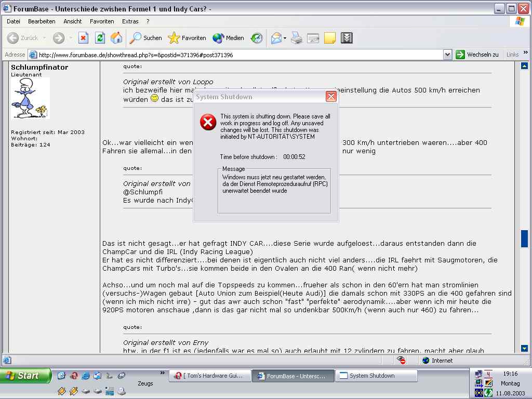Open Suchen search panel

[145, 38]
